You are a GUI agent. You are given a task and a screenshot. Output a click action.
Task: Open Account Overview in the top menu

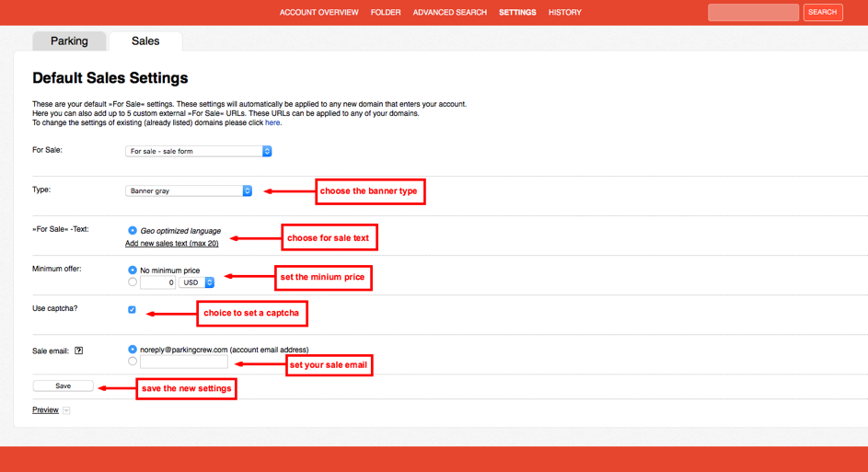(318, 13)
